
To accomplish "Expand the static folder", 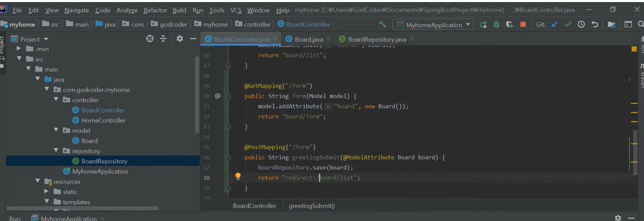I will coord(46,192).
